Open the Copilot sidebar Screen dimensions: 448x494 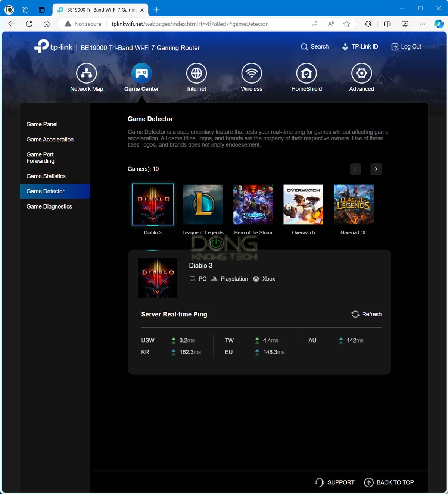[x=439, y=24]
